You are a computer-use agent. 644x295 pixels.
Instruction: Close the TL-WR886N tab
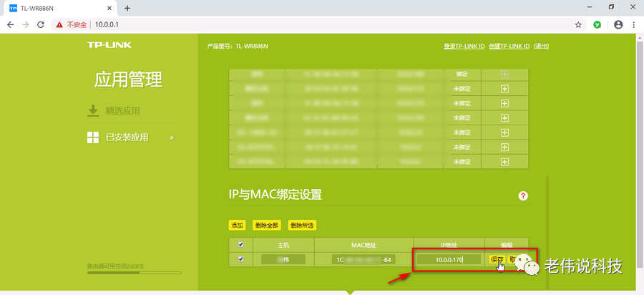[109, 8]
